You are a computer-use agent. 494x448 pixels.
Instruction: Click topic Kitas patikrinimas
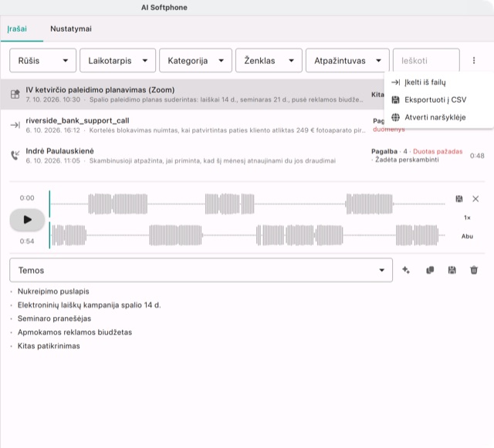coord(49,346)
